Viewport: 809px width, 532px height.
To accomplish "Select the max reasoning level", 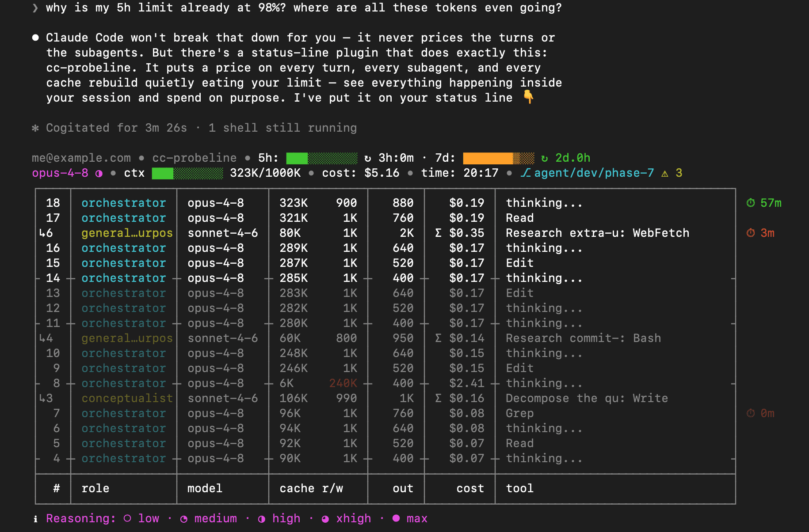I will pyautogui.click(x=410, y=518).
